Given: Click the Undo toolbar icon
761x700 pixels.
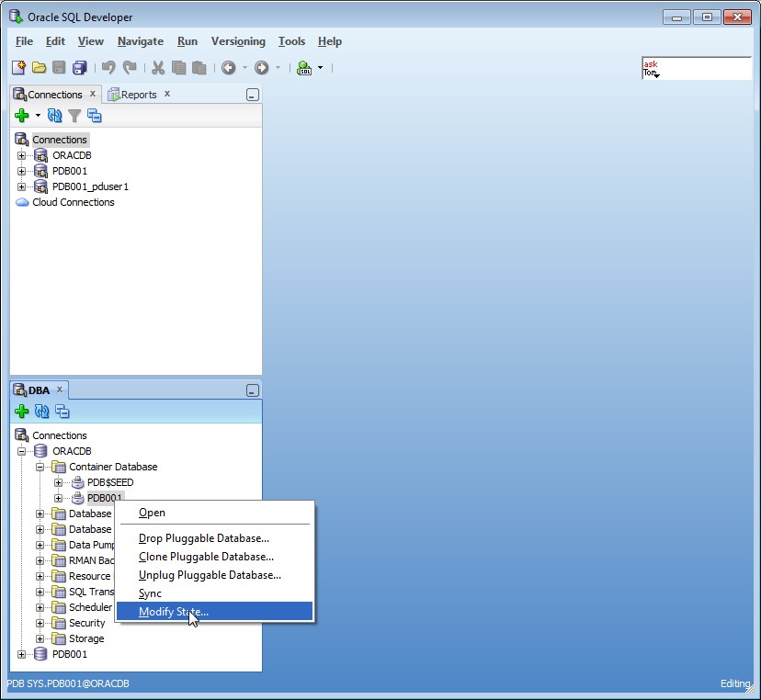Looking at the screenshot, I should [108, 67].
